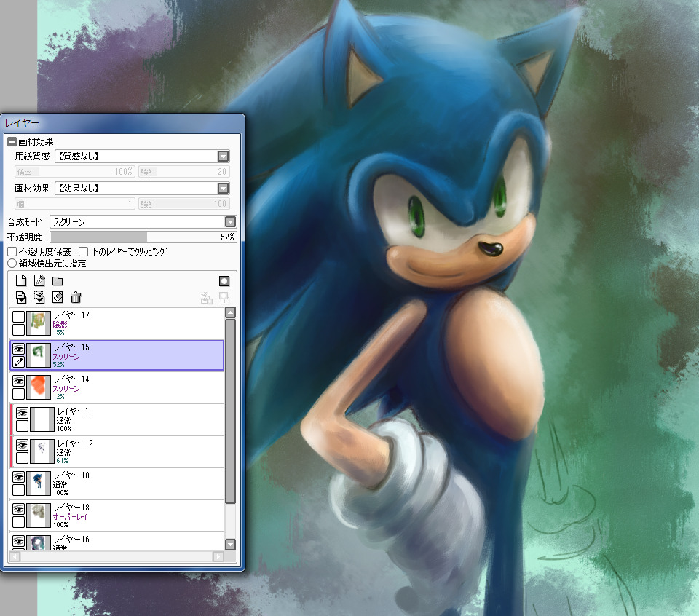Hide レイヤー13 using its eye icon
This screenshot has height=616, width=699.
click(22, 413)
